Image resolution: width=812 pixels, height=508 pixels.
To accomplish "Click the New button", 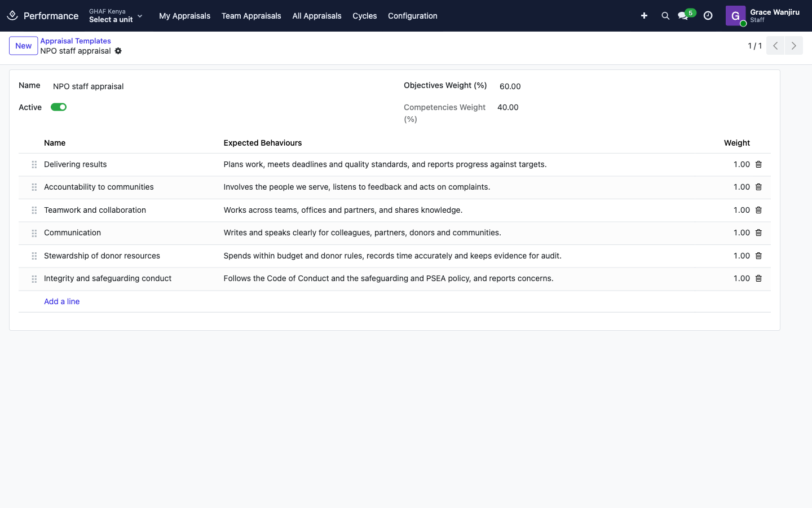I will coord(24,46).
